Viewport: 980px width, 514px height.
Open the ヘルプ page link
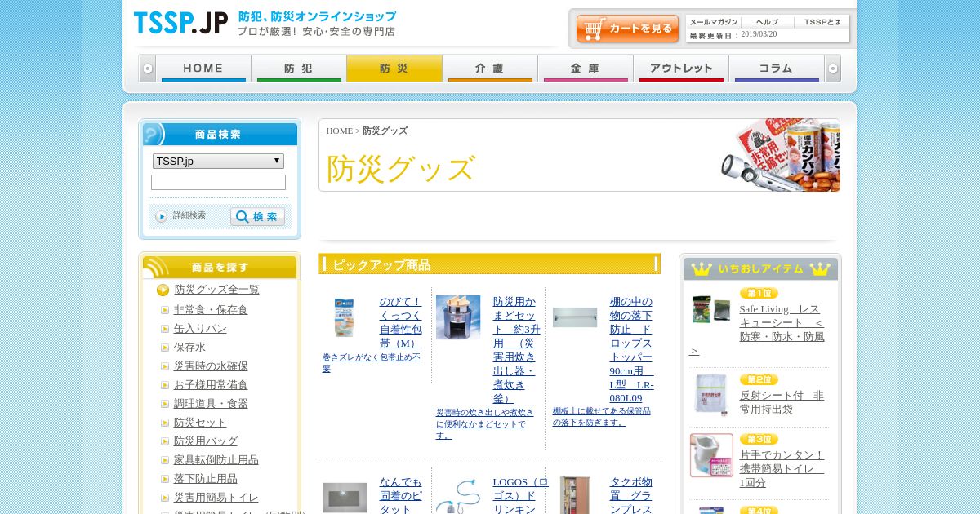tap(767, 22)
